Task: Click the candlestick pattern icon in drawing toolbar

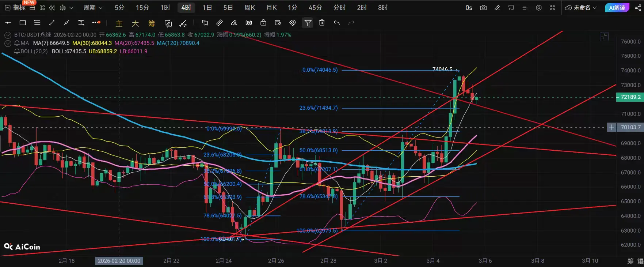Action: coord(249,23)
